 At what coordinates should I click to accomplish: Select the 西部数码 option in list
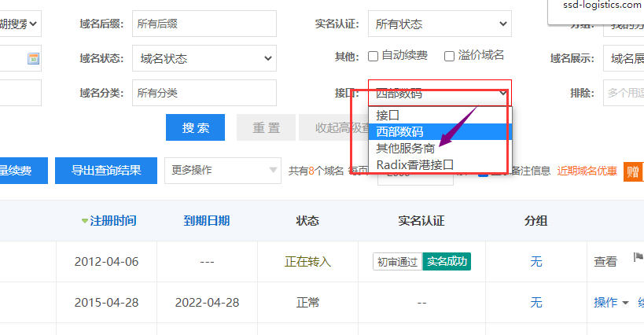click(x=399, y=131)
